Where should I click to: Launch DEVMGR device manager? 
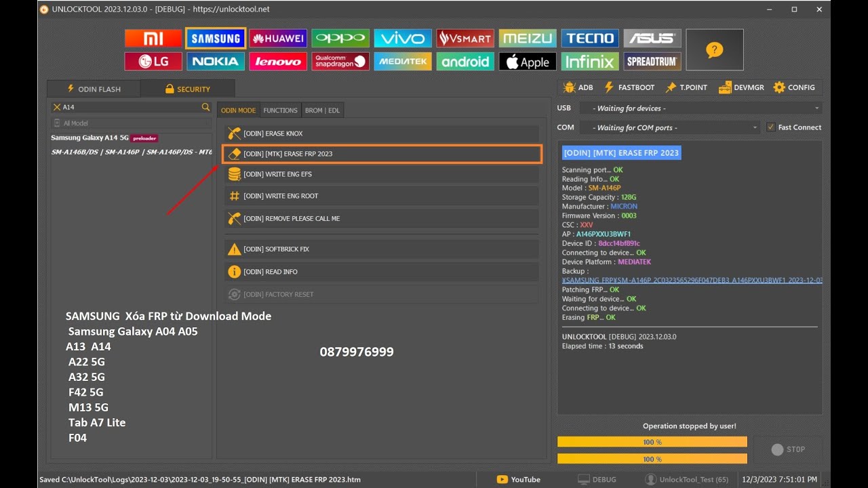(x=741, y=87)
